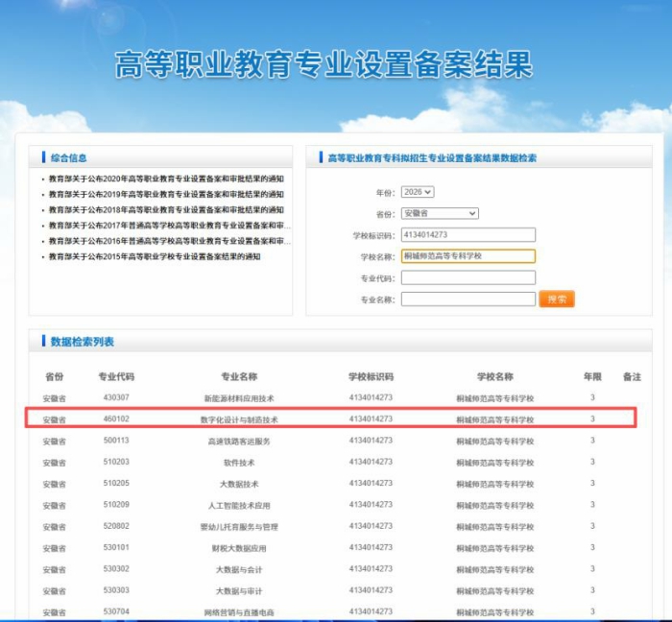The image size is (672, 622).
Task: Open the 2017年 notification link
Action: 166,225
